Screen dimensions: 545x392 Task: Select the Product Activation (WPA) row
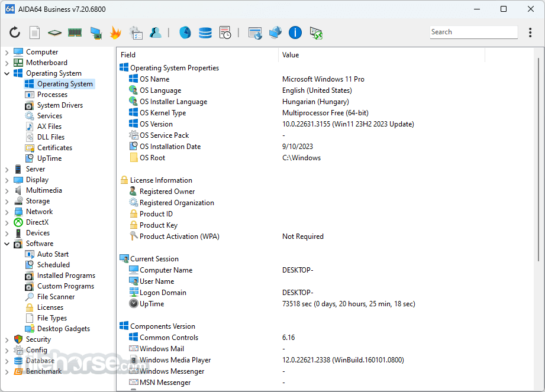[326, 237]
